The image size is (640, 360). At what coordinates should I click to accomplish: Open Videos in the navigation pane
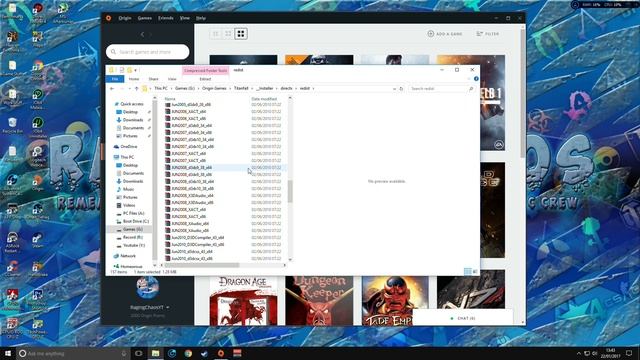pyautogui.click(x=129, y=205)
